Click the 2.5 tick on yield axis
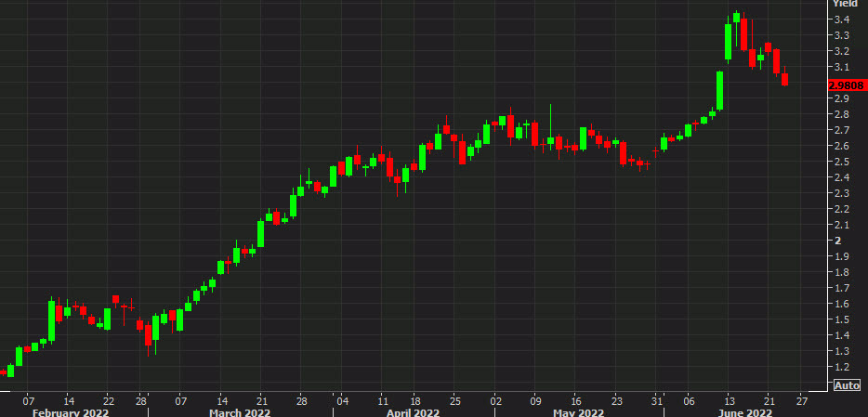This screenshot has height=417, width=868. (840, 162)
